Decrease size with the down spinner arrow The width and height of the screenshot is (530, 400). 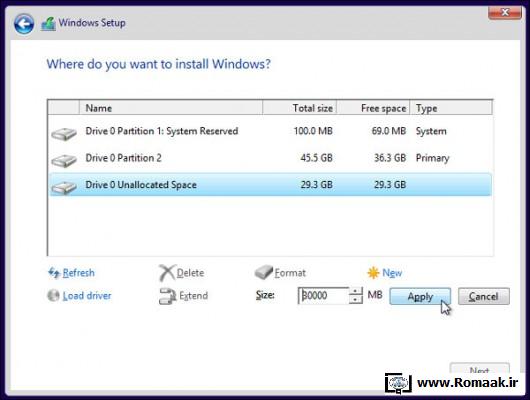356,300
